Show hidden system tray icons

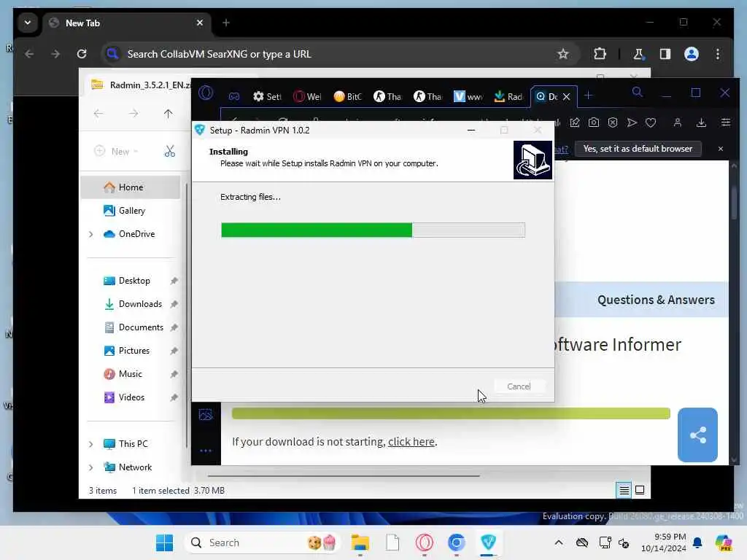point(558,542)
